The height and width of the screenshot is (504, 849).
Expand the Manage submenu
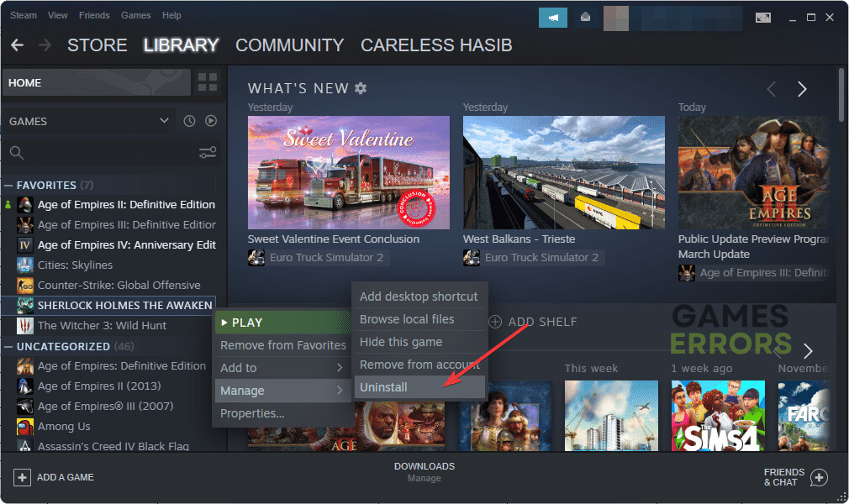click(282, 391)
